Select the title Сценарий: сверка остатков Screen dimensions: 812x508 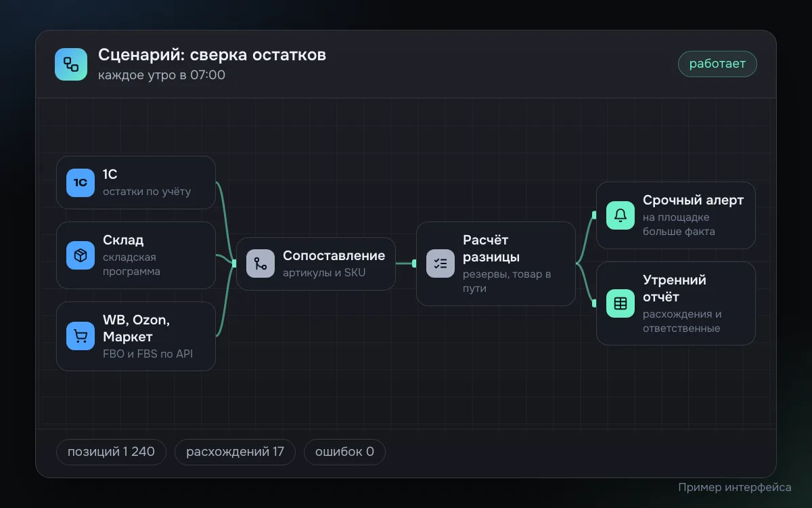point(212,55)
